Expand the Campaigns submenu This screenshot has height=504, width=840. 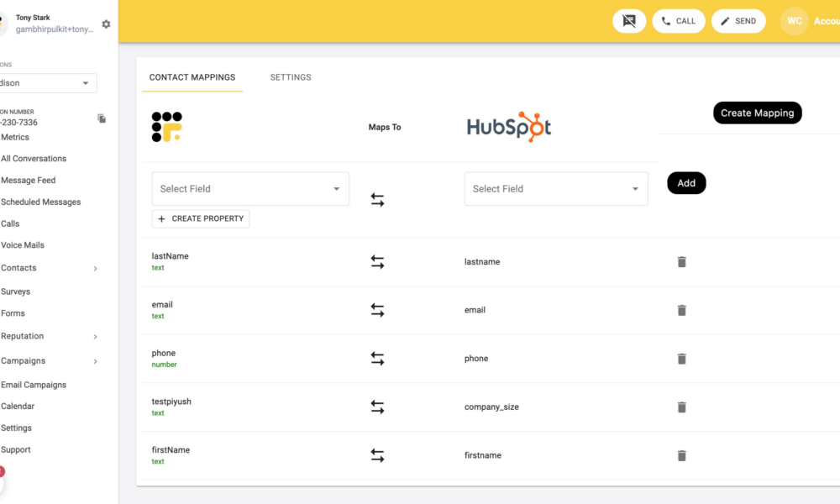coord(96,361)
